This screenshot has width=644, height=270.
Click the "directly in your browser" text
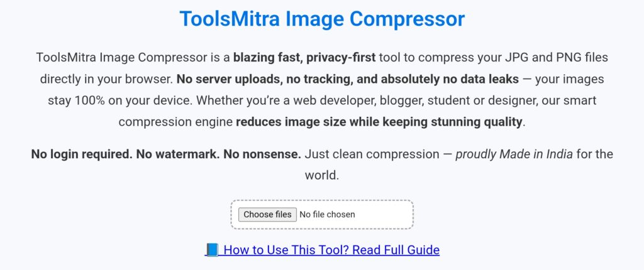pos(106,79)
